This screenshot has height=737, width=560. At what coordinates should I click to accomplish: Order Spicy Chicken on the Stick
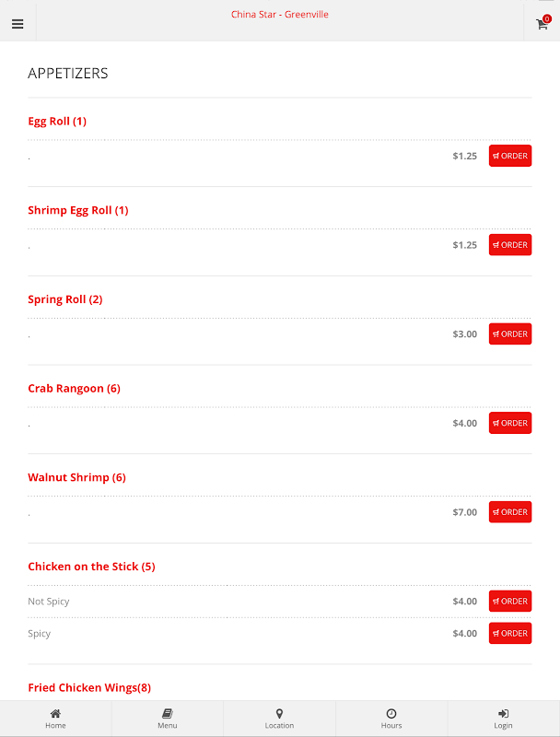pyautogui.click(x=510, y=633)
